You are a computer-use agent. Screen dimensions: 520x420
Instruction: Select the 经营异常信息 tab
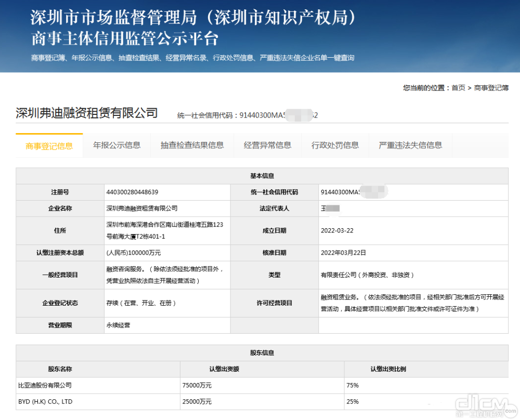click(x=267, y=145)
